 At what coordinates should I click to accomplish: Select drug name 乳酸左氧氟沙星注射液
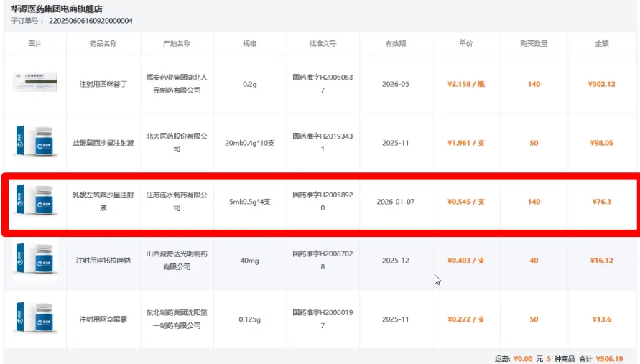coord(103,202)
